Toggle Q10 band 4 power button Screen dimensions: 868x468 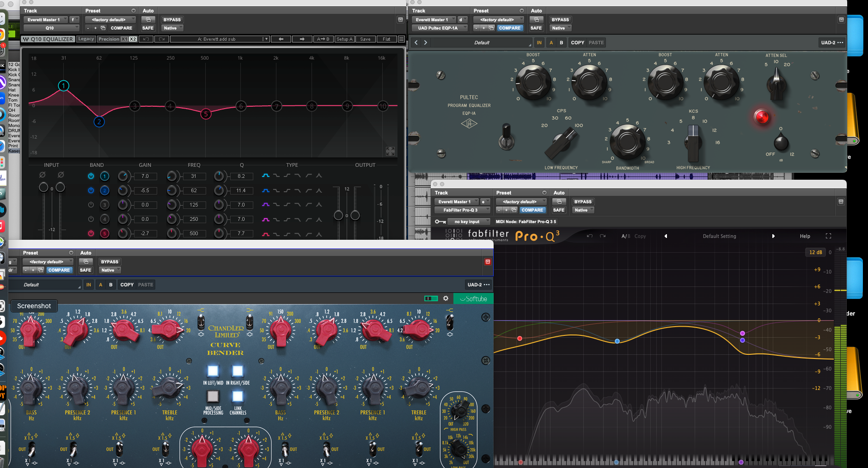pos(91,219)
